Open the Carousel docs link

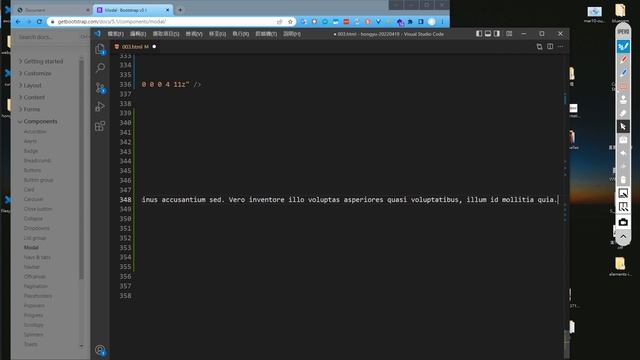(33, 199)
